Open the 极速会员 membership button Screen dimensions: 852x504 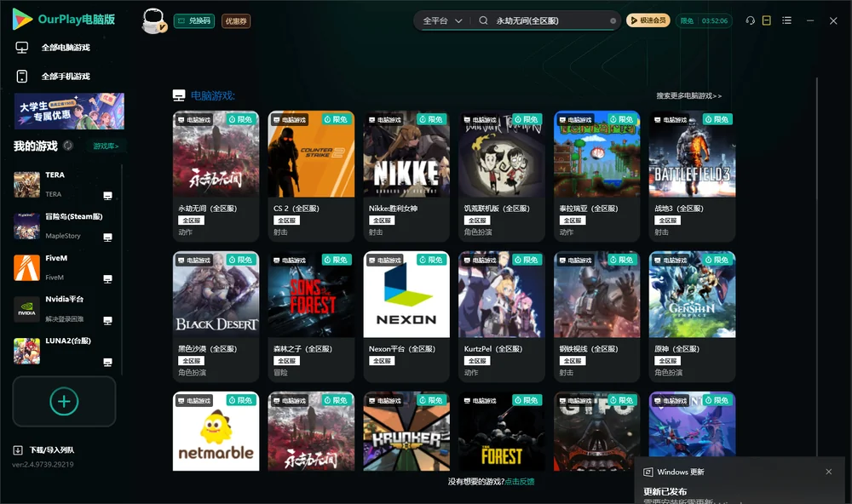[648, 20]
